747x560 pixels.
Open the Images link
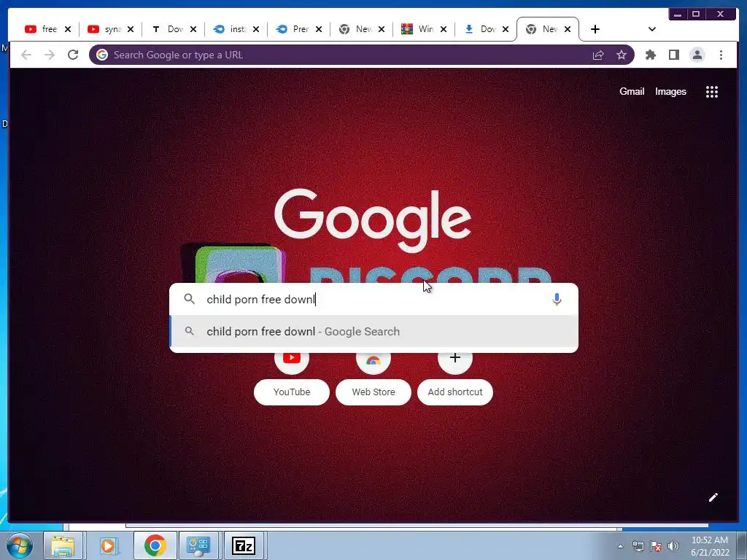[x=670, y=91]
